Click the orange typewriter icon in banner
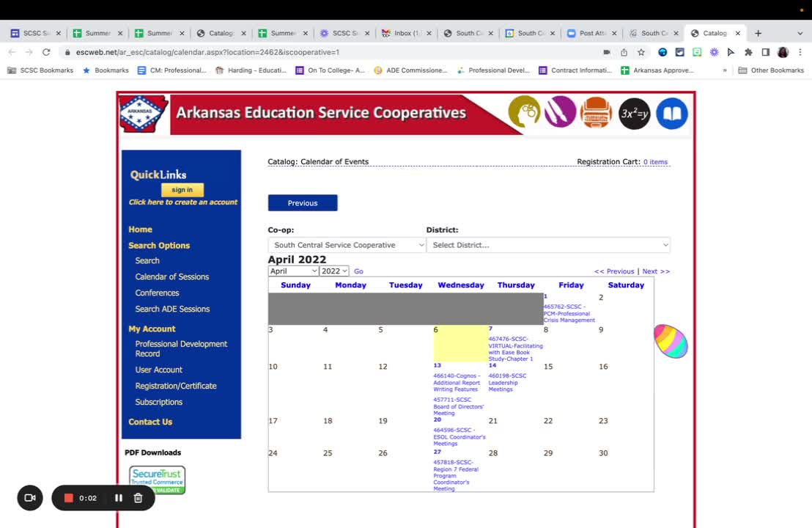The image size is (812, 528). 596,112
